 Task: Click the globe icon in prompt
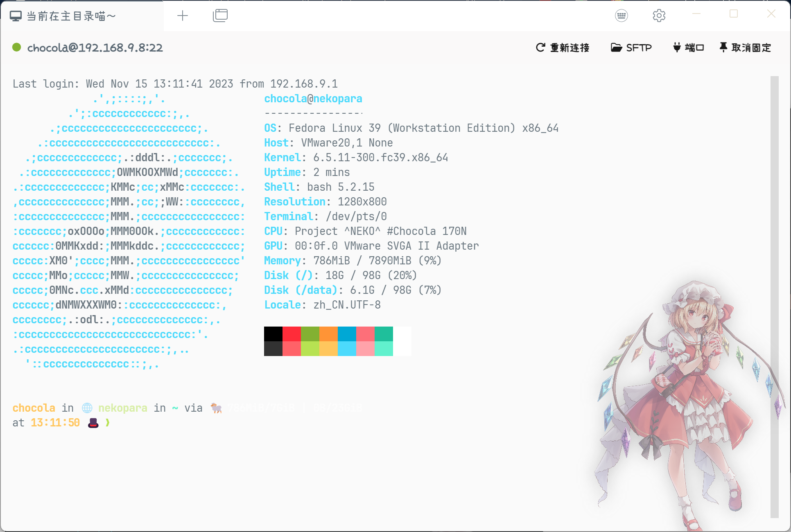pos(87,408)
